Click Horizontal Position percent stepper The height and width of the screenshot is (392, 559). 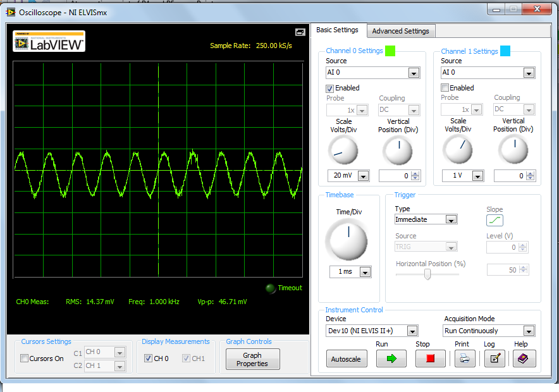pyautogui.click(x=524, y=270)
